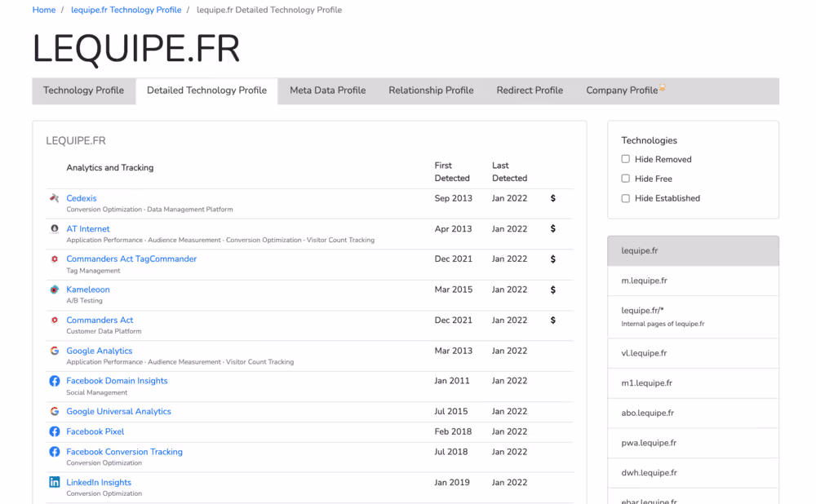Screen dimensions: 816x504
Task: Select lequipe.fr/* internal pages entry
Action: 693,316
